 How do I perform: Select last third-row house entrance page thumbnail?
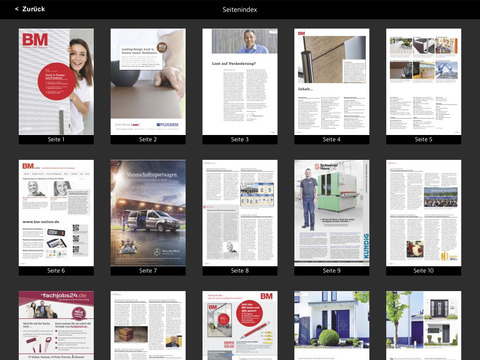(x=424, y=325)
